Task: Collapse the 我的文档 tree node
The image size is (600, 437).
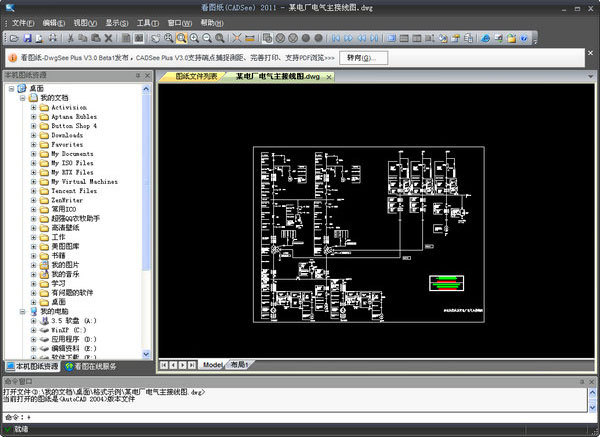Action: 22,97
